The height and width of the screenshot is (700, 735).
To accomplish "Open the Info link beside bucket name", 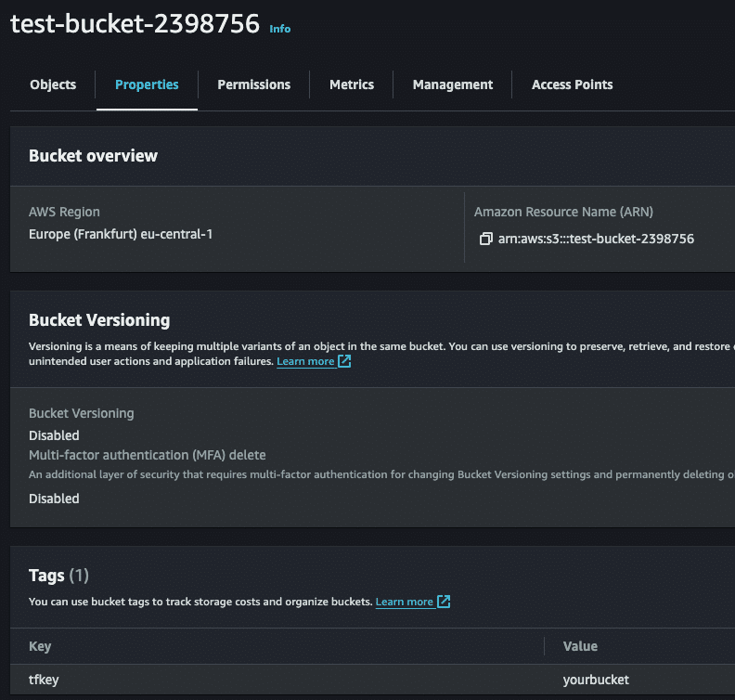I will 279,29.
